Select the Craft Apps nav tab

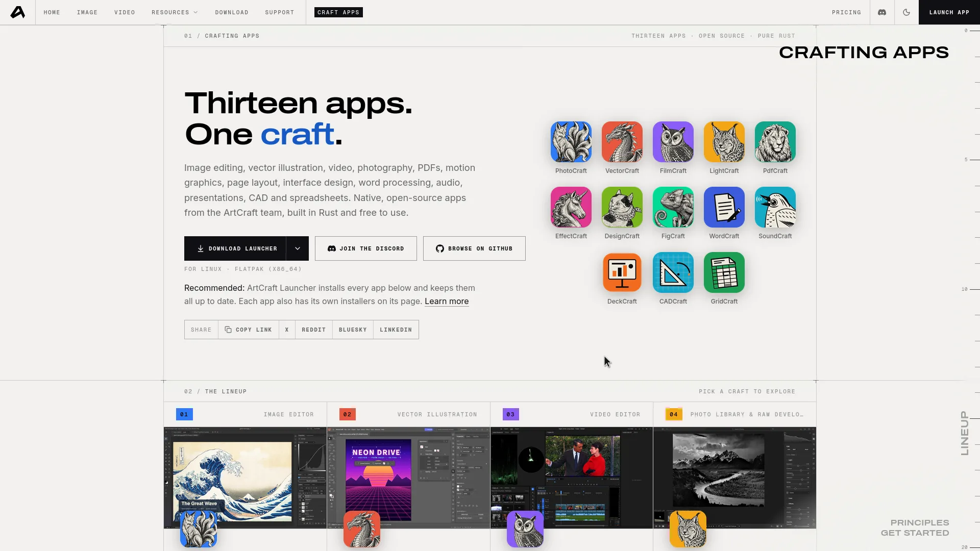[338, 12]
